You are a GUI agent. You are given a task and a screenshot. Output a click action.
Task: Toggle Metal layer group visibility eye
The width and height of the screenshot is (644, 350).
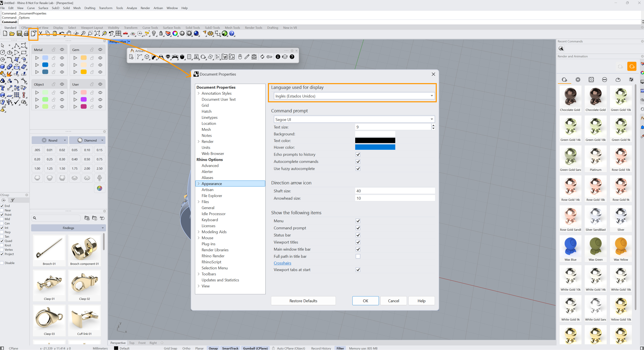[x=62, y=50]
